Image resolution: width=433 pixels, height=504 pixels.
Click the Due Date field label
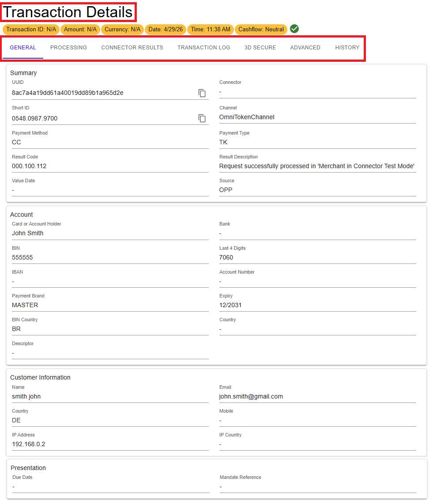click(x=23, y=477)
